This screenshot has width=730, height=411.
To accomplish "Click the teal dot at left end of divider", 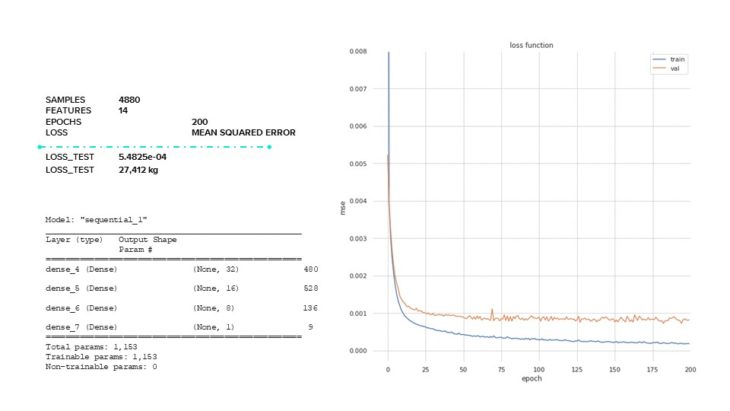I will pyautogui.click(x=39, y=147).
